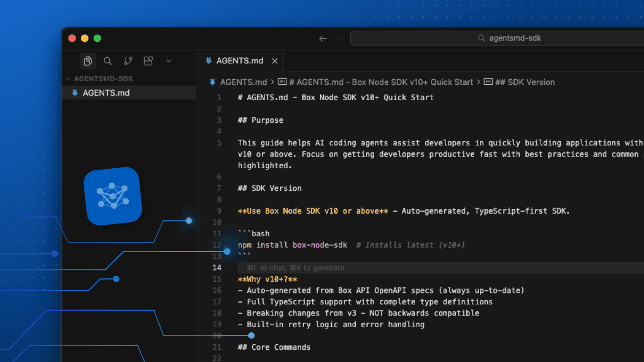Switch to the AGENTS.md editor tab
Image resolution: width=644 pixels, height=362 pixels.
[x=240, y=60]
